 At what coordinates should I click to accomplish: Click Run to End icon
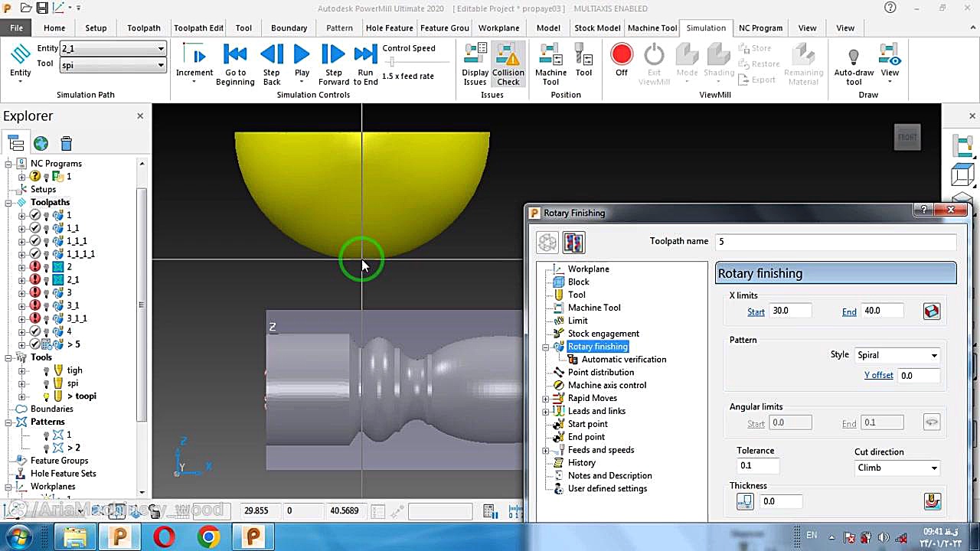pyautogui.click(x=365, y=55)
